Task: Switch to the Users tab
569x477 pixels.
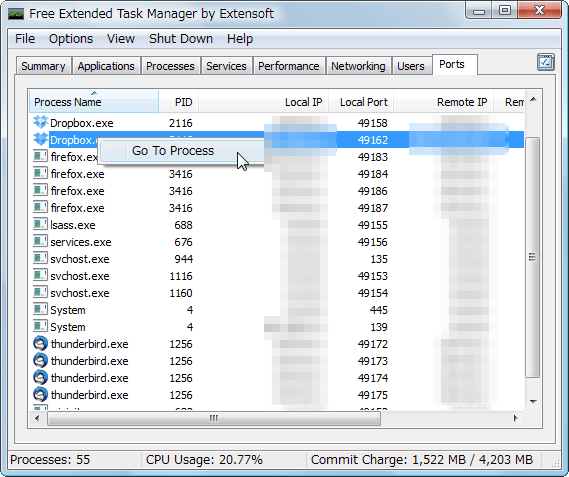Action: click(411, 66)
